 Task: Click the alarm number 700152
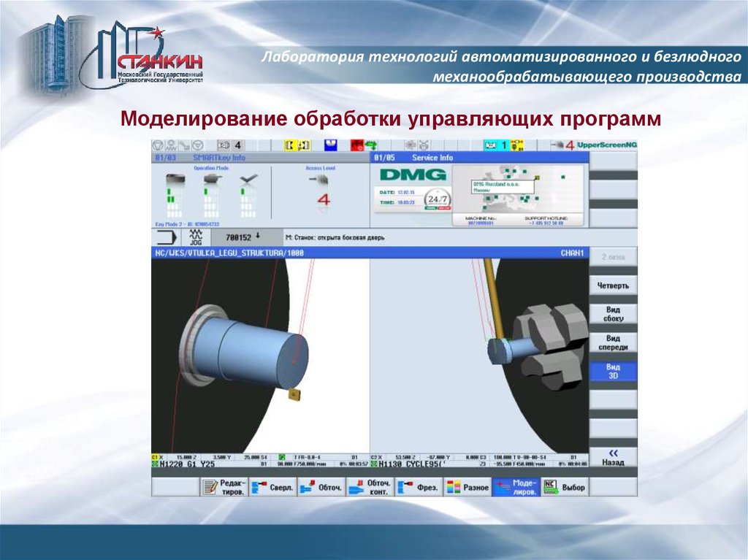(239, 237)
